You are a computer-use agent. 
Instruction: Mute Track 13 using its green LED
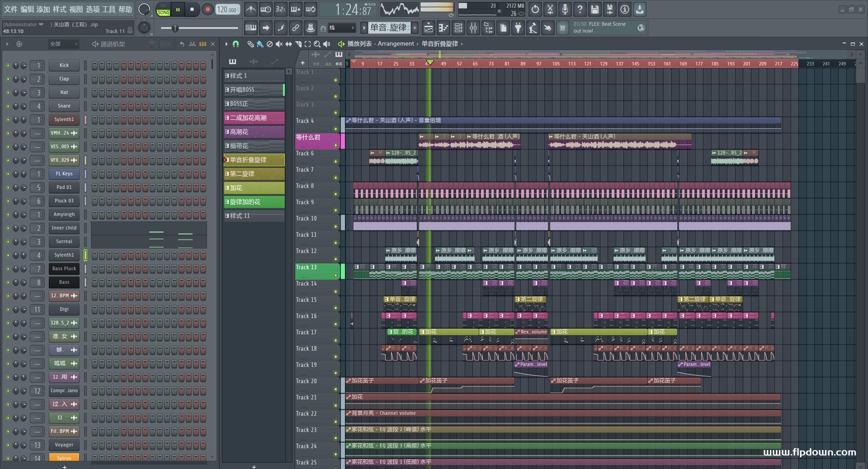tap(335, 275)
